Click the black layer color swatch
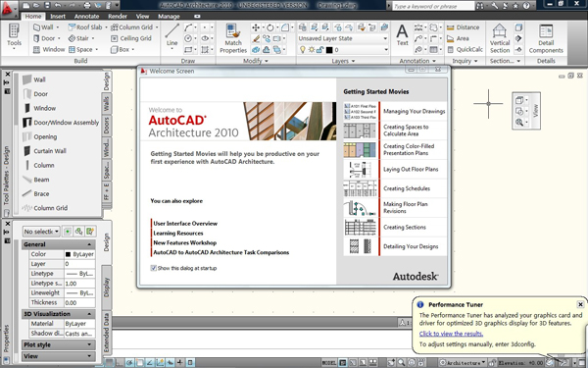The width and height of the screenshot is (588, 368). coord(329,50)
